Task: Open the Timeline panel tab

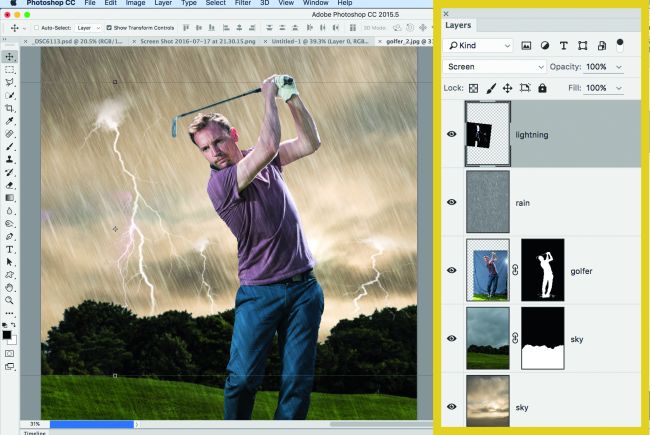Action: 35,433
